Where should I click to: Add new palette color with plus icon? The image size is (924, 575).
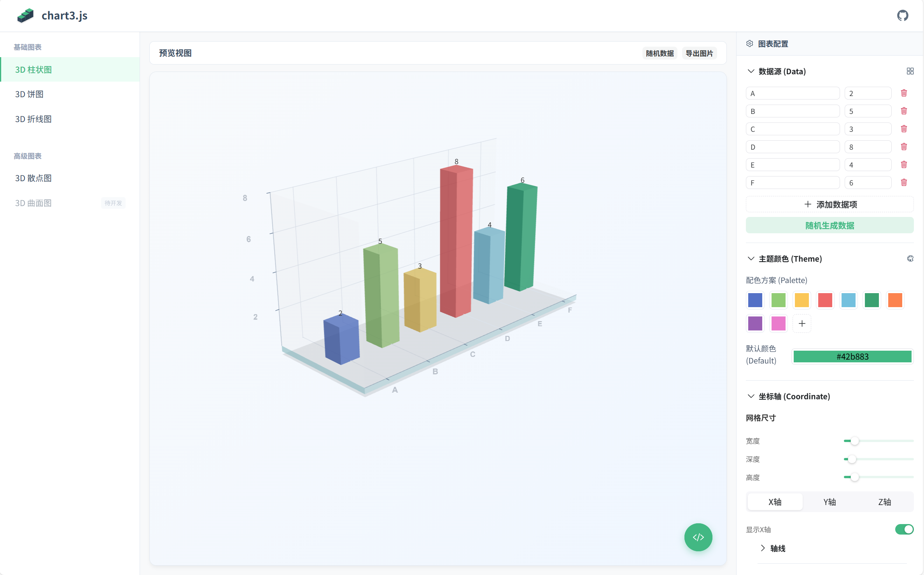802,323
